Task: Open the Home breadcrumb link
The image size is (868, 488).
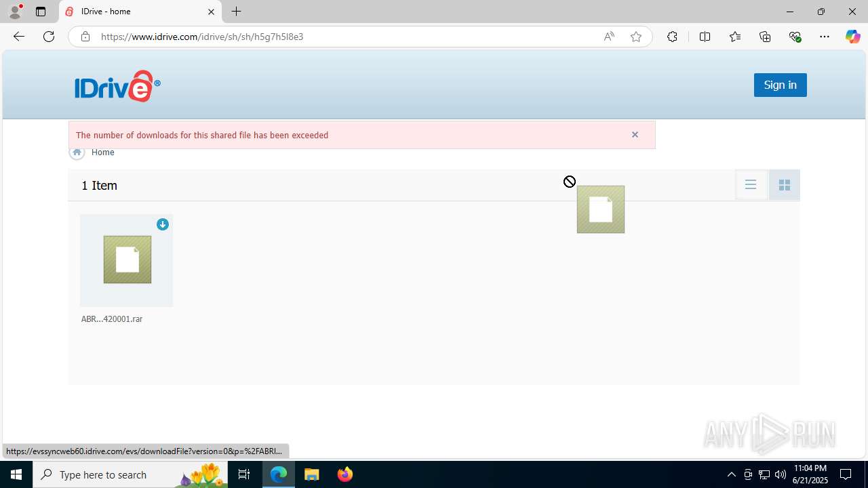Action: pyautogui.click(x=103, y=152)
